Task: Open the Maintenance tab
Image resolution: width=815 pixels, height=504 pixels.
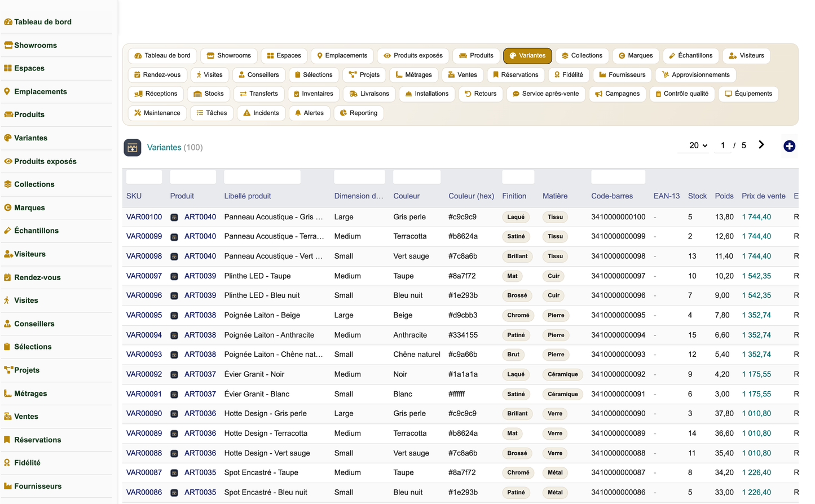Action: click(157, 113)
